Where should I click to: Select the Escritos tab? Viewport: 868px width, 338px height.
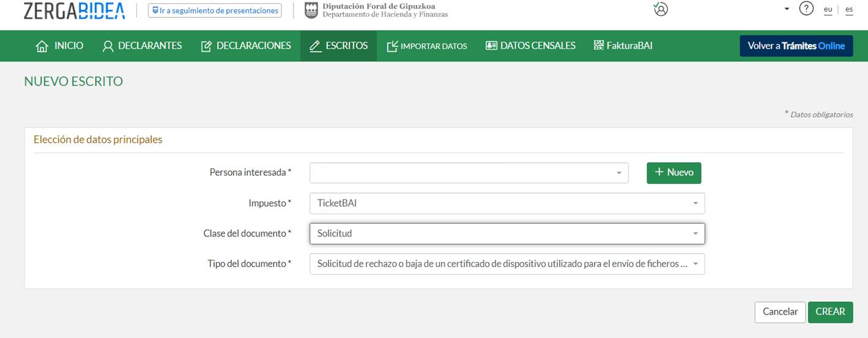pos(338,46)
